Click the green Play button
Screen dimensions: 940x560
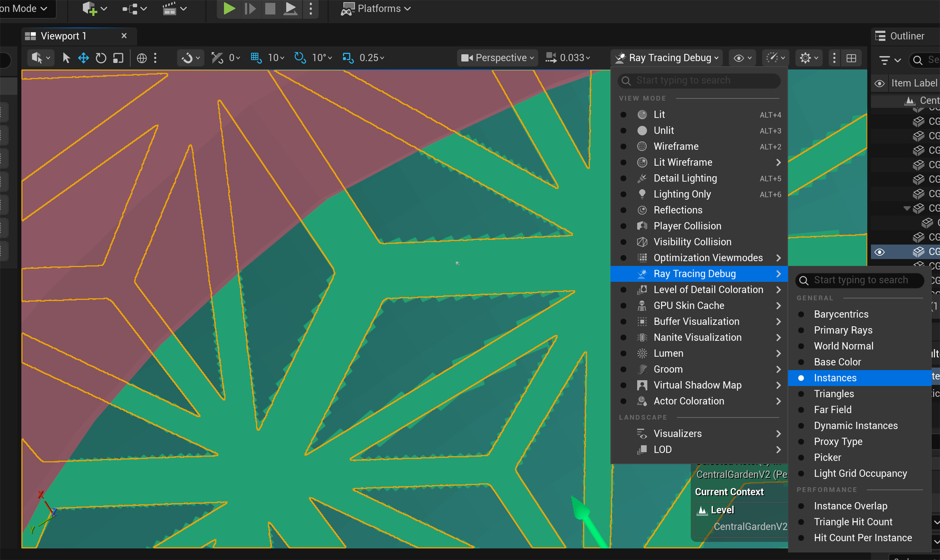(x=229, y=8)
